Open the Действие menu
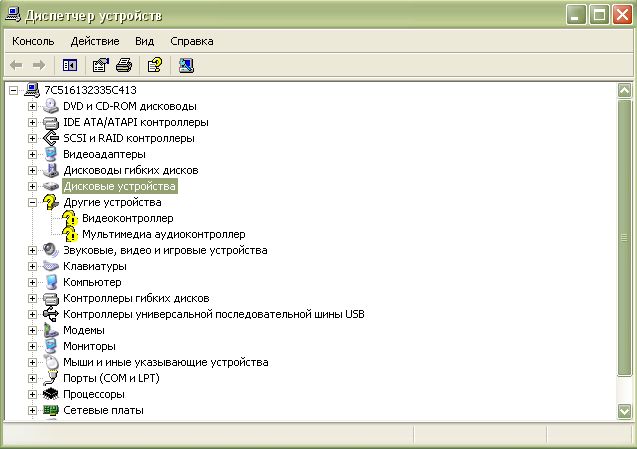 [x=95, y=41]
